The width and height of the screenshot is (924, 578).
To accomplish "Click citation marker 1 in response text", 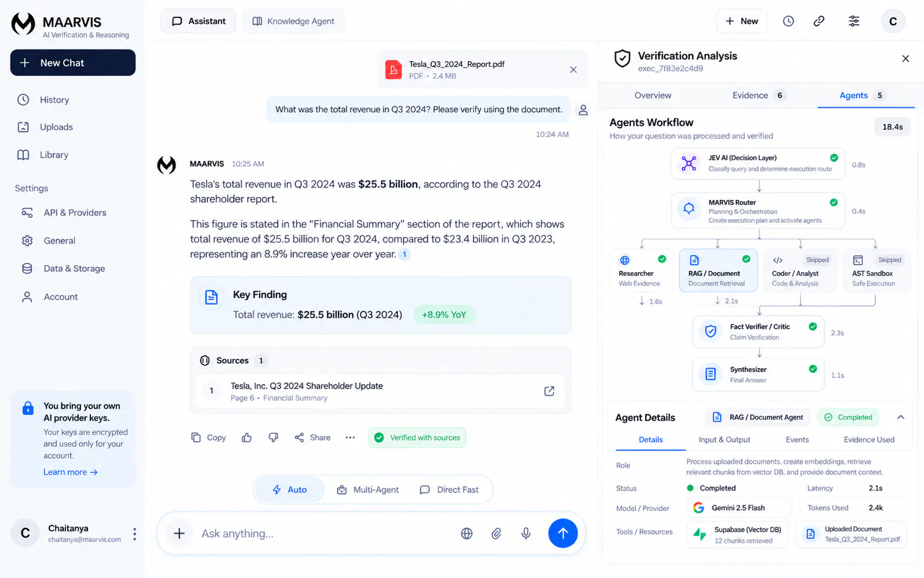I will click(x=404, y=254).
